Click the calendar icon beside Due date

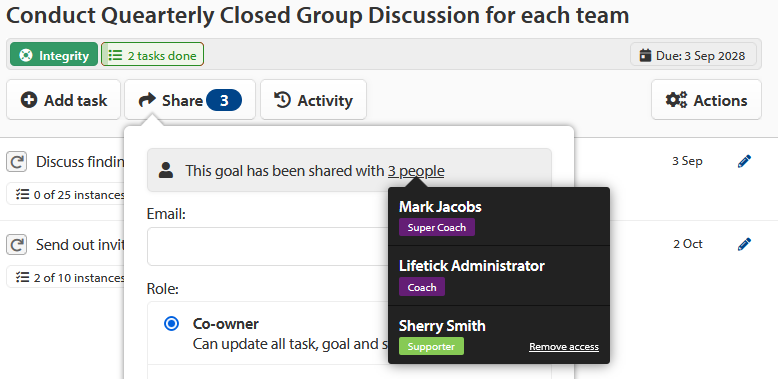click(645, 55)
